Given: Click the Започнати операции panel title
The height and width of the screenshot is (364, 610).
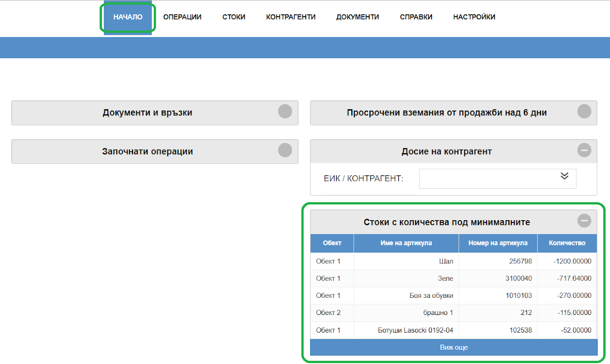Looking at the screenshot, I should click(147, 152).
